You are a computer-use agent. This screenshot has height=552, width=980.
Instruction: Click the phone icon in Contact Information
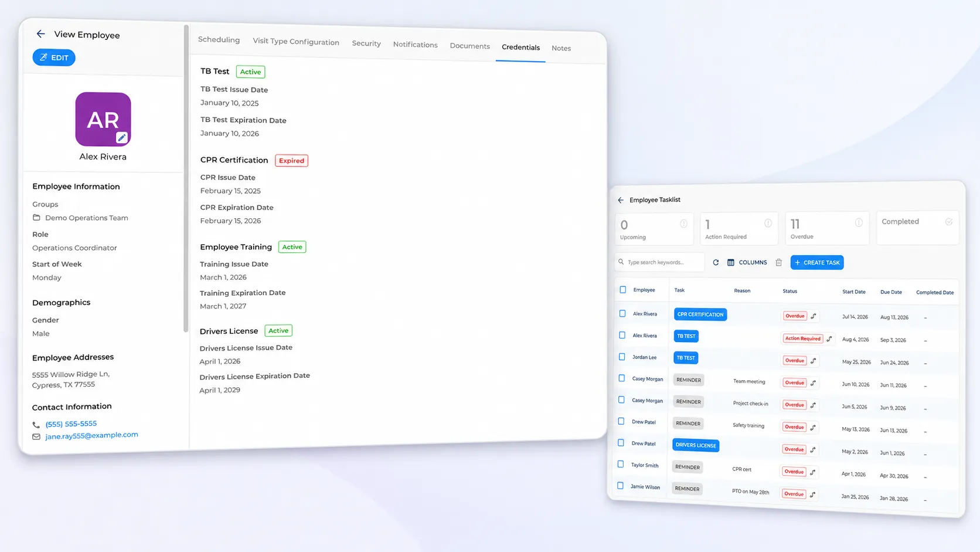coord(36,425)
